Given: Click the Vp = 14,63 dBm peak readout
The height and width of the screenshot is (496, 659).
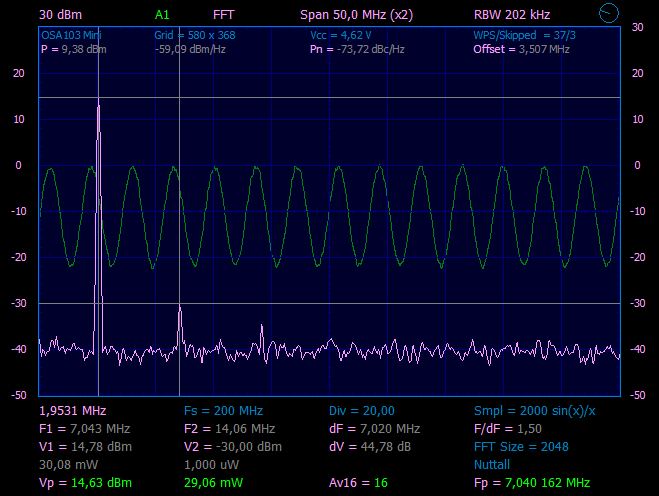Looking at the screenshot, I should click(x=84, y=483).
